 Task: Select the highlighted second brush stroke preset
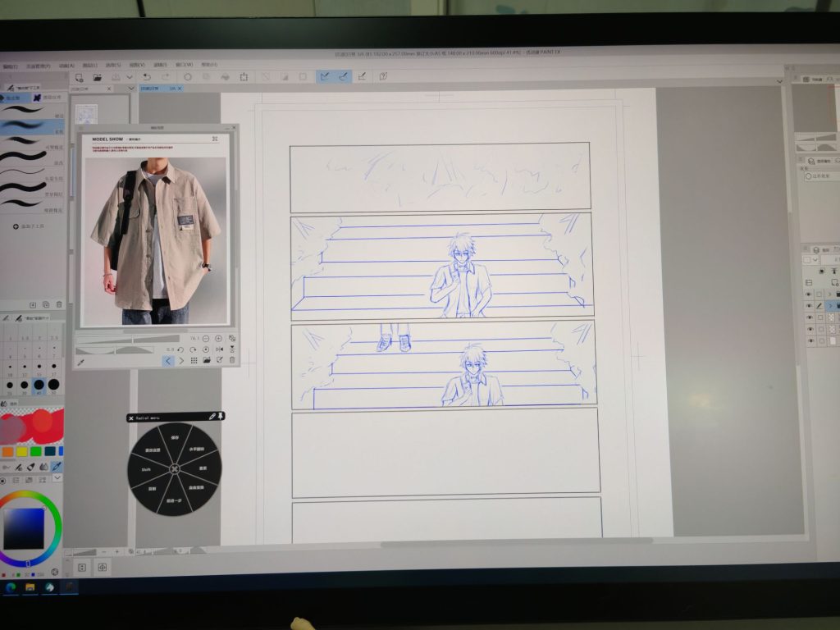click(32, 126)
